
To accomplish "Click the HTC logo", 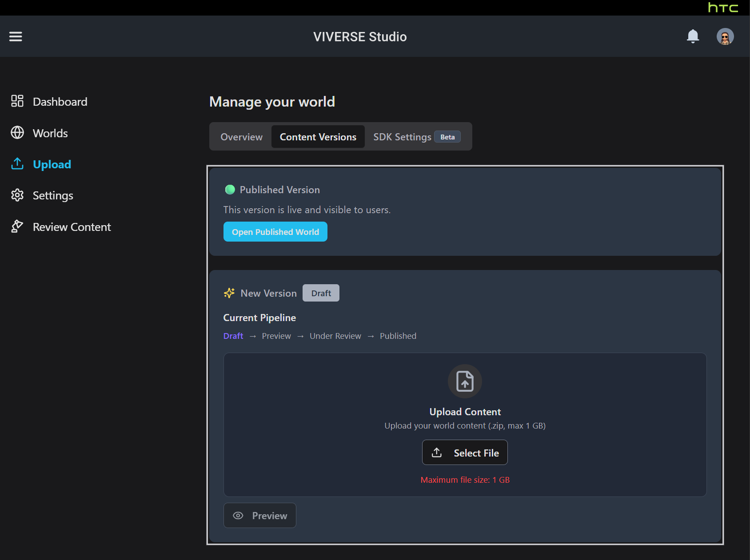I will (722, 8).
